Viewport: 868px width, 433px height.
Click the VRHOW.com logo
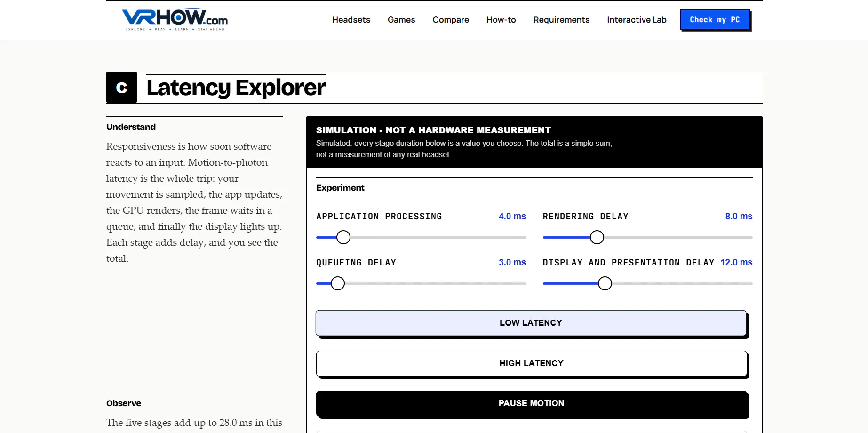coord(175,20)
